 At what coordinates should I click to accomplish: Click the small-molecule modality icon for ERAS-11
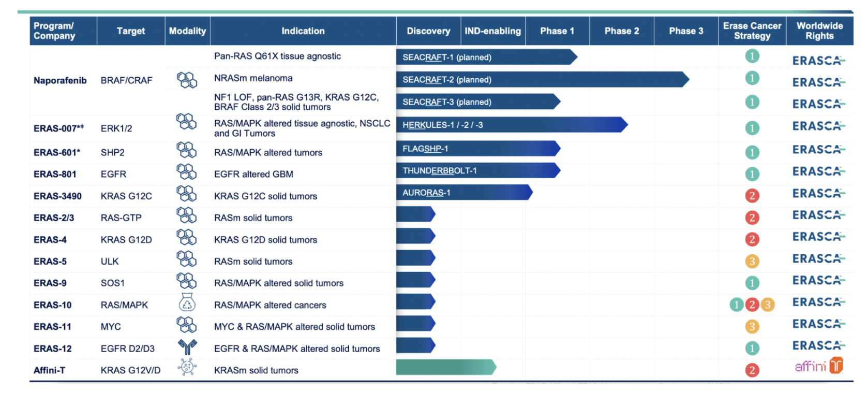coord(187,325)
